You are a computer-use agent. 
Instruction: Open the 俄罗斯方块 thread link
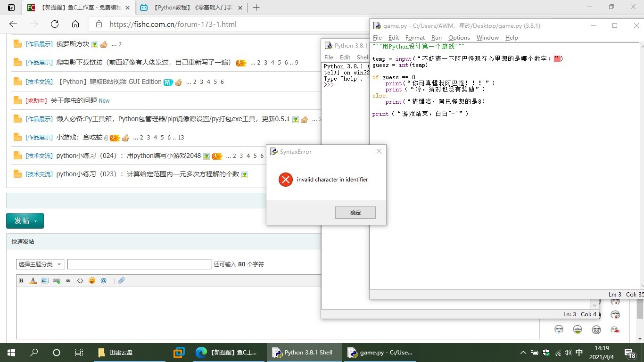73,44
